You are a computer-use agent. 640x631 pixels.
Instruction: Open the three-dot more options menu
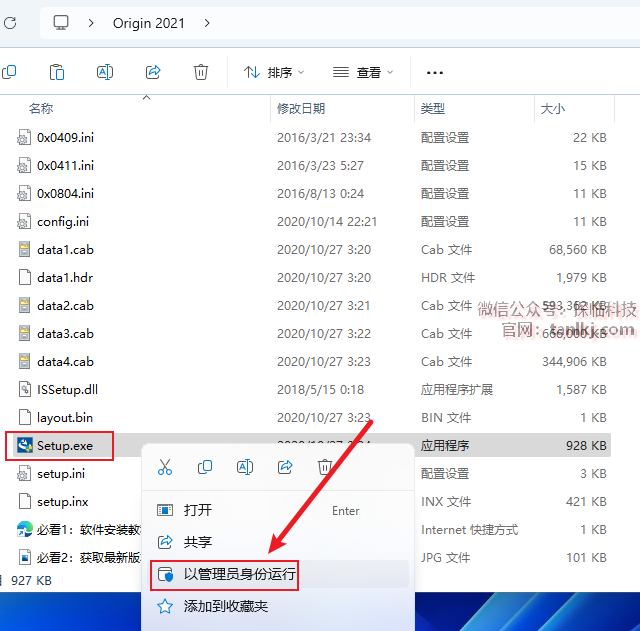(435, 72)
